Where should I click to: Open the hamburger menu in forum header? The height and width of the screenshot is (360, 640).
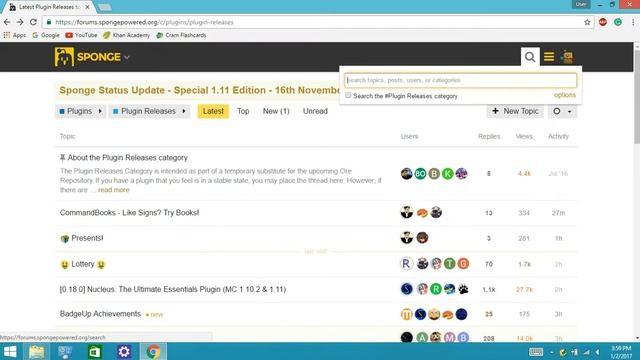click(x=549, y=57)
